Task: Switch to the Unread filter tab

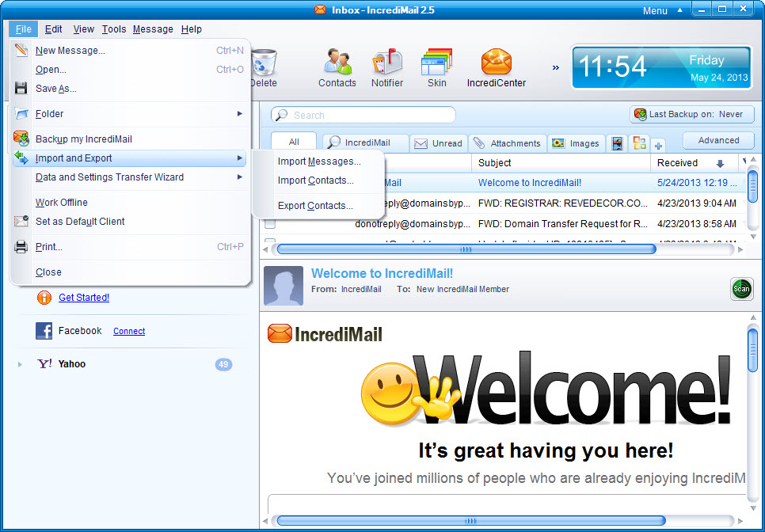Action: point(439,143)
